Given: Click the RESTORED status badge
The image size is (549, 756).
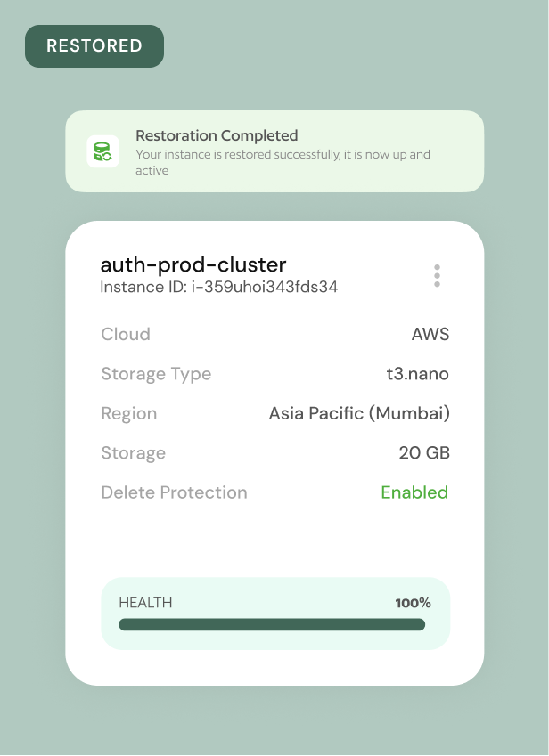Looking at the screenshot, I should coord(94,46).
